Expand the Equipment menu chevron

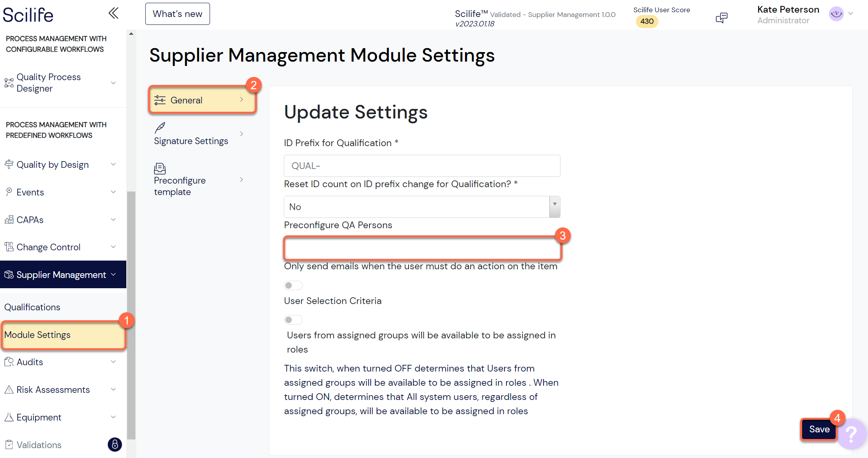point(113,417)
